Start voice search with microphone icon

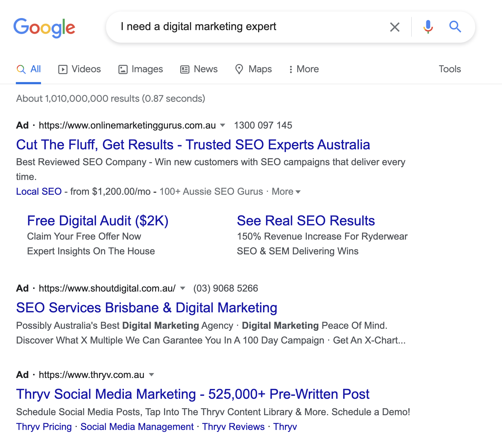click(428, 27)
